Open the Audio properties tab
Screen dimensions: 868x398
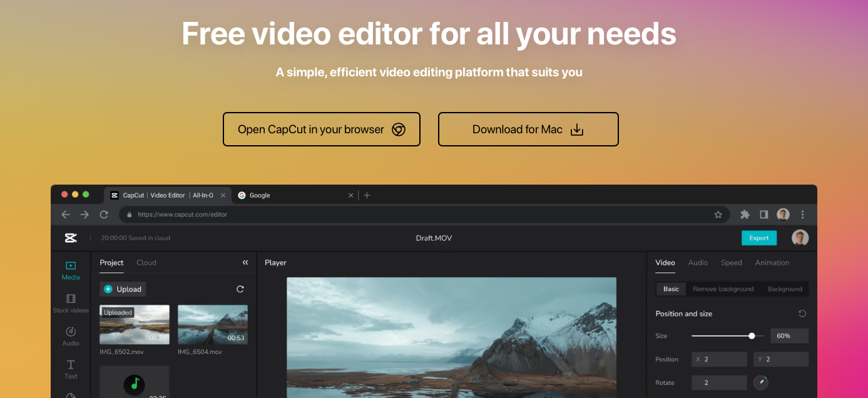(698, 263)
